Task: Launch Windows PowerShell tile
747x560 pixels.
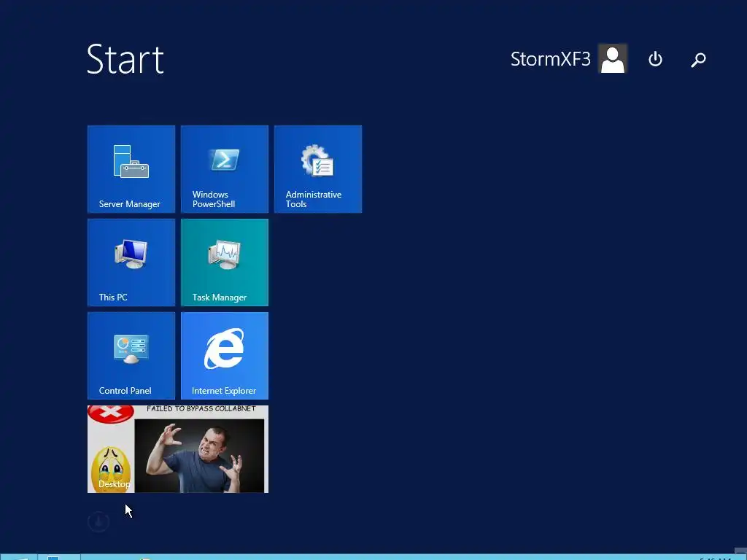Action: point(225,169)
